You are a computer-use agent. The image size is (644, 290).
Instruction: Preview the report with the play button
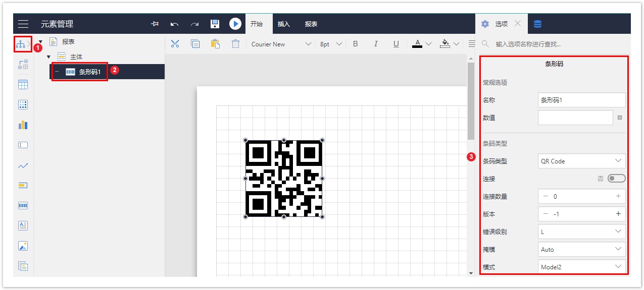coord(235,24)
